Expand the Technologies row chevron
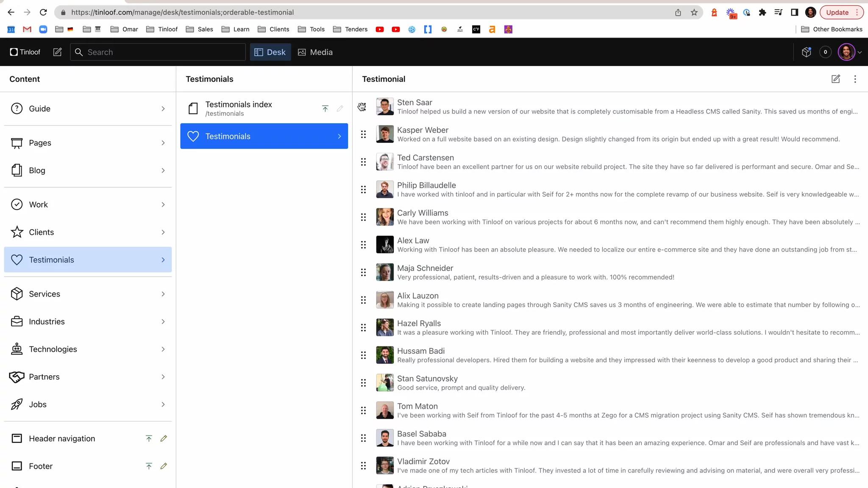Viewport: 868px width, 488px height. click(163, 349)
